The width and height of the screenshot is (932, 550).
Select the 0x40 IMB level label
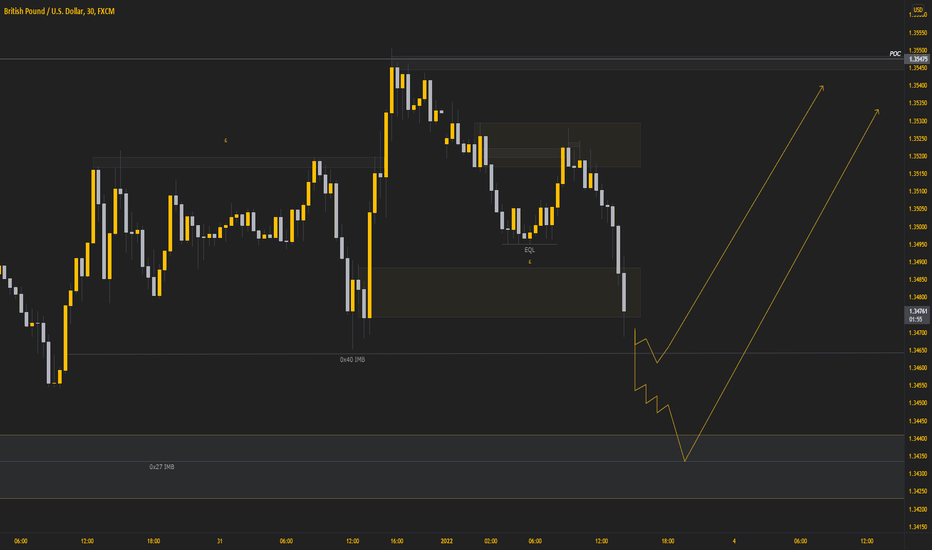click(352, 360)
